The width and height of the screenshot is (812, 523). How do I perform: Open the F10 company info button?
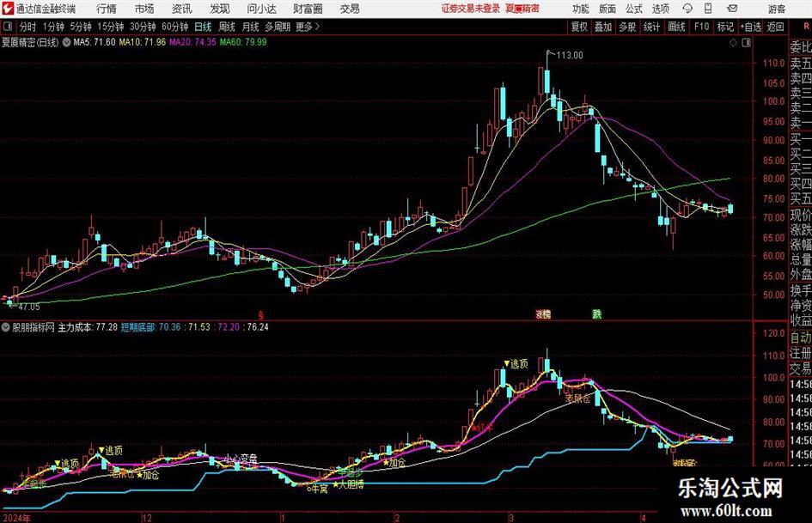click(702, 27)
